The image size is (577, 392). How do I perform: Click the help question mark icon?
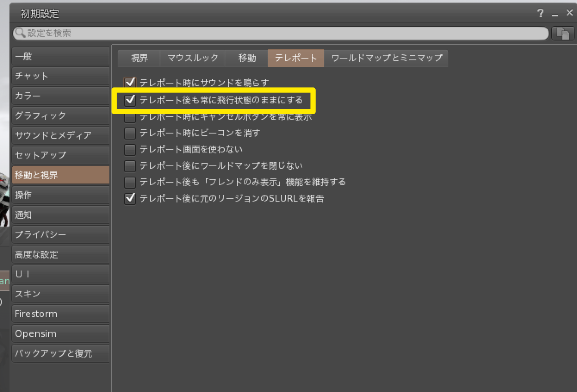click(540, 13)
